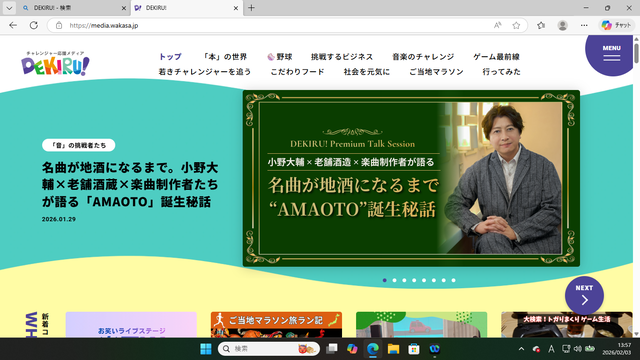Image resolution: width=640 pixels, height=360 pixels.
Task: Open volume control in system tray
Action: (578, 349)
